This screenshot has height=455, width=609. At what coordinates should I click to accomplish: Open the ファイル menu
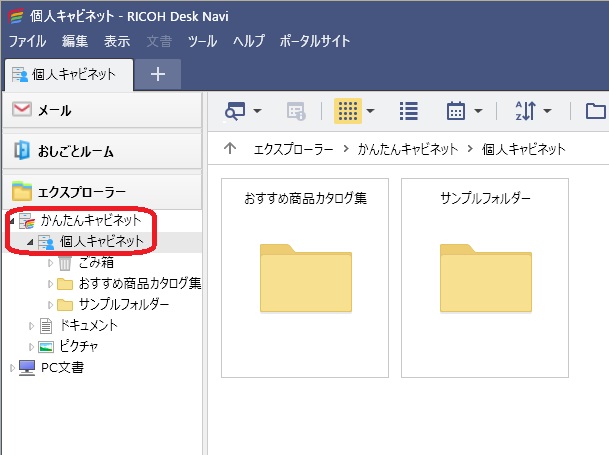27,41
